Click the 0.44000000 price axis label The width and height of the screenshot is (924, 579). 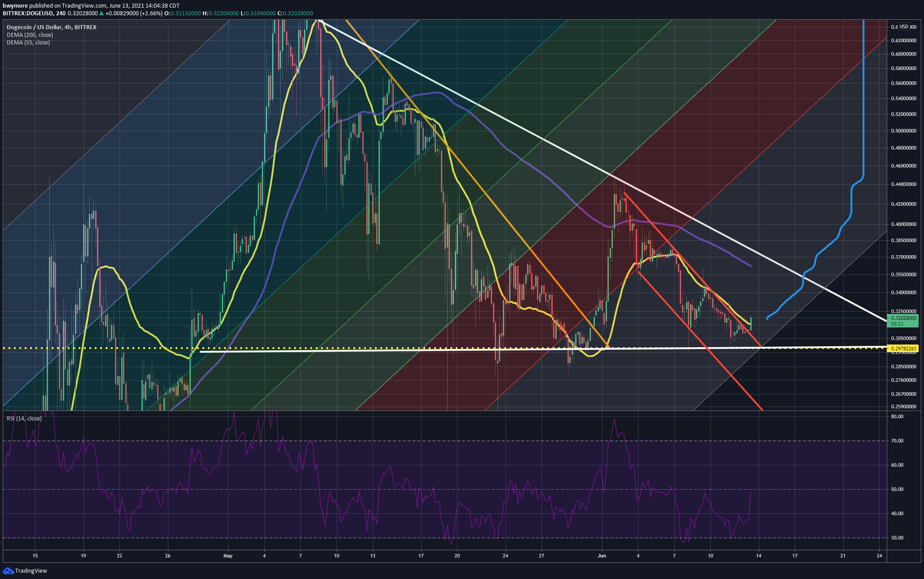(903, 184)
